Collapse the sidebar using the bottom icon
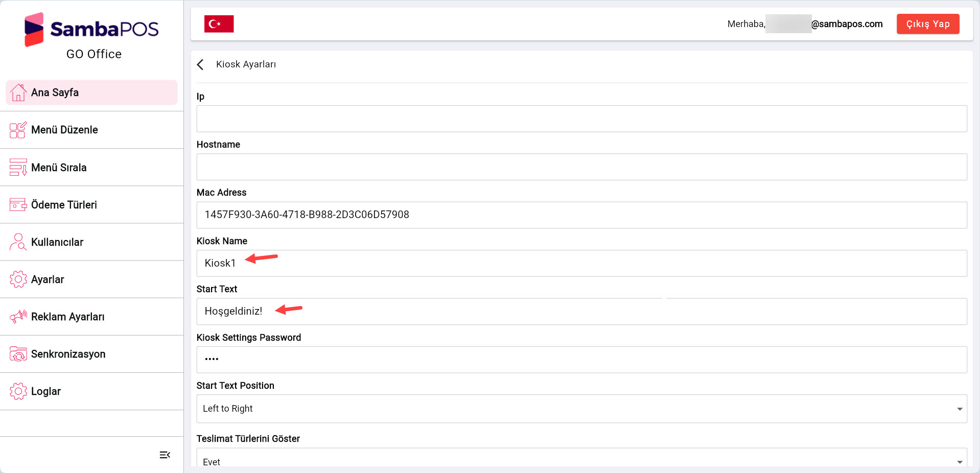Viewport: 980px width, 473px height. click(x=165, y=455)
